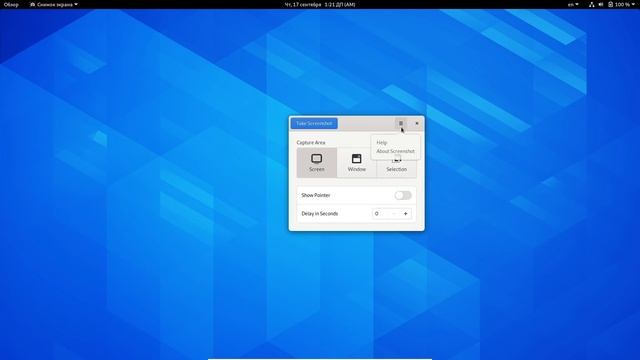Increase delay with the plus button

coord(405,213)
